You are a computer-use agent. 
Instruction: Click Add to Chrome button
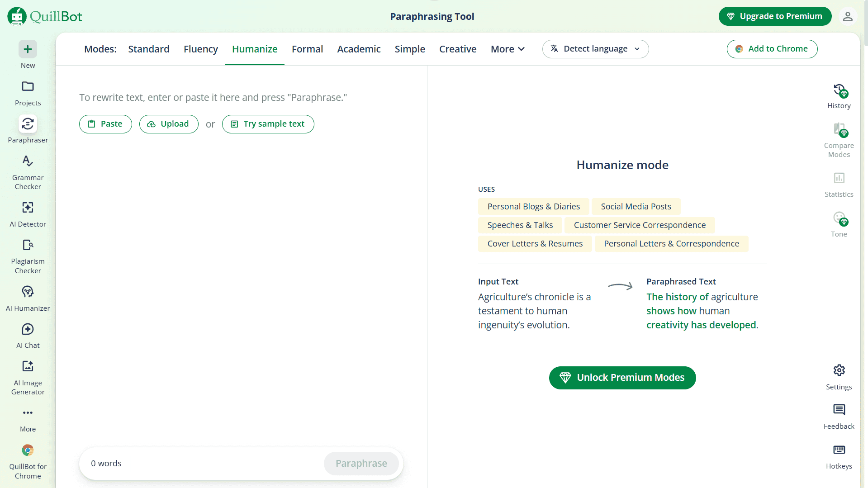[772, 49]
